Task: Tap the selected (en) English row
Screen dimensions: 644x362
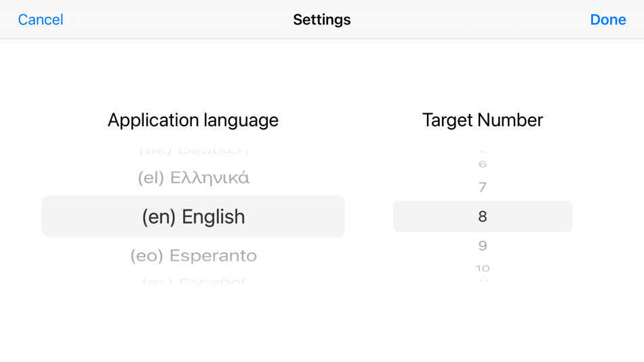Action: click(193, 217)
